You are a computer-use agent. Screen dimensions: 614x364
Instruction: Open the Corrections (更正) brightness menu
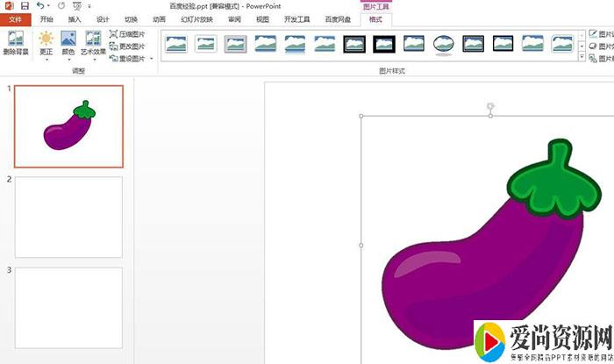pyautogui.click(x=46, y=44)
